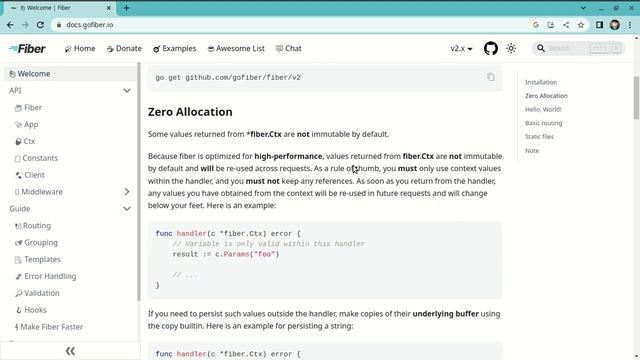Open Chrome side panel icon
Viewport: 640px width, 360px height.
(599, 25)
